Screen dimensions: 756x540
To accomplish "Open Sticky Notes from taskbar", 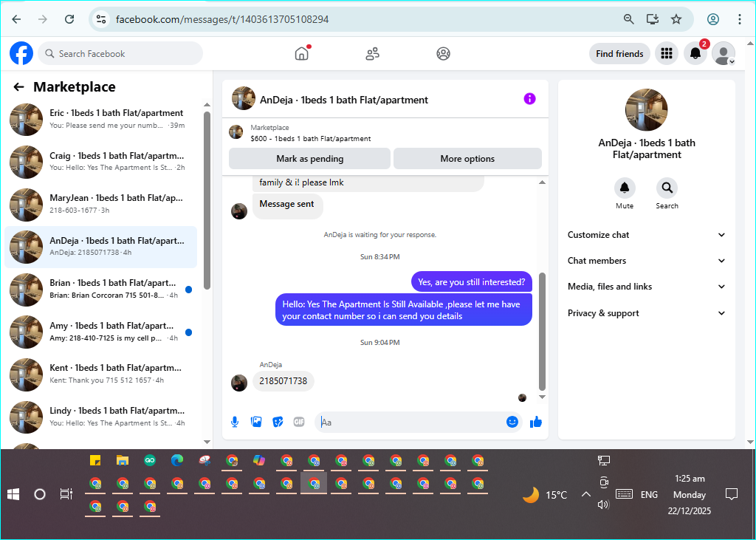I will pyautogui.click(x=95, y=460).
